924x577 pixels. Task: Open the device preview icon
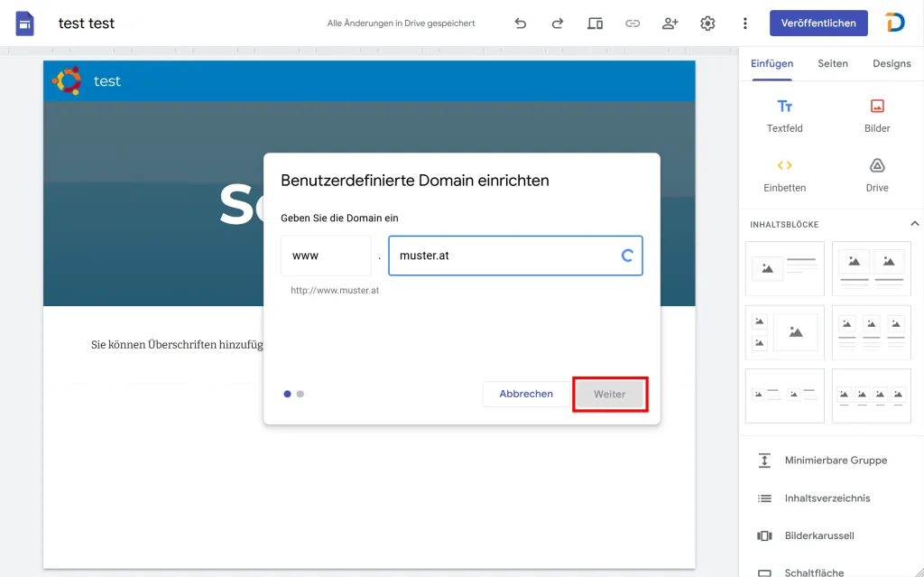[596, 23]
